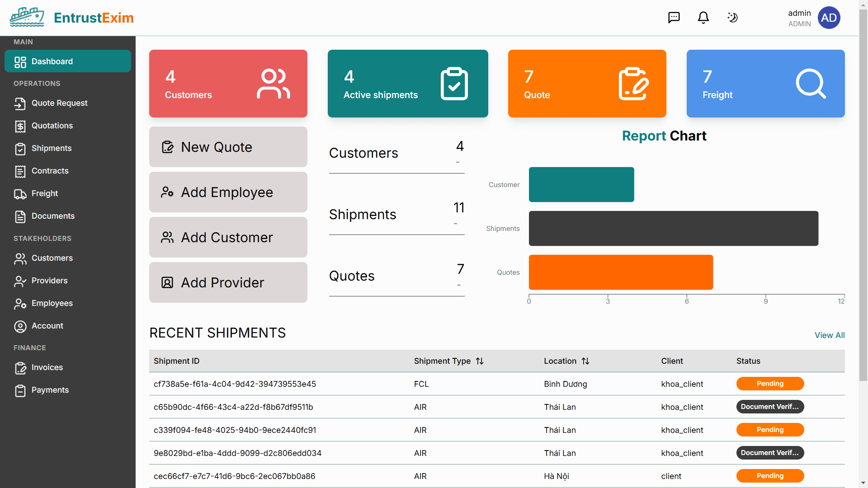Click the icon on Add Employee button
This screenshot has height=488, width=868.
167,192
